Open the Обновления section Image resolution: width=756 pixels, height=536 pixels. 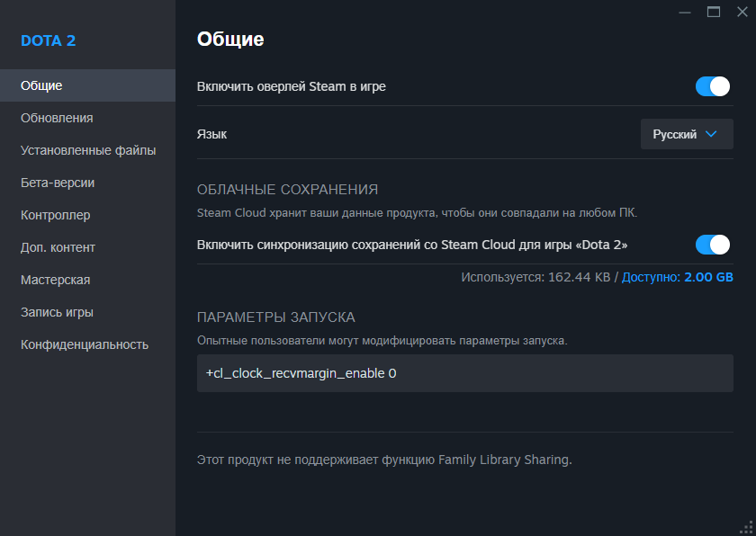[x=57, y=118]
